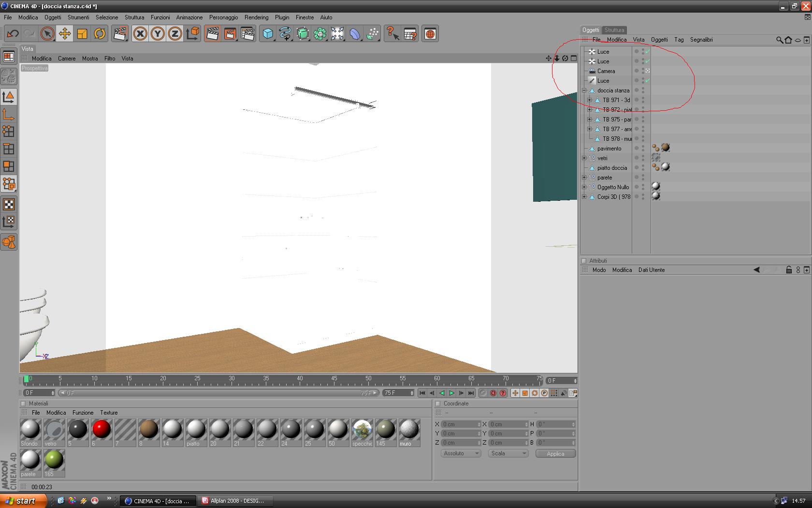The image size is (812, 508).
Task: Go to start of animation
Action: (x=422, y=393)
